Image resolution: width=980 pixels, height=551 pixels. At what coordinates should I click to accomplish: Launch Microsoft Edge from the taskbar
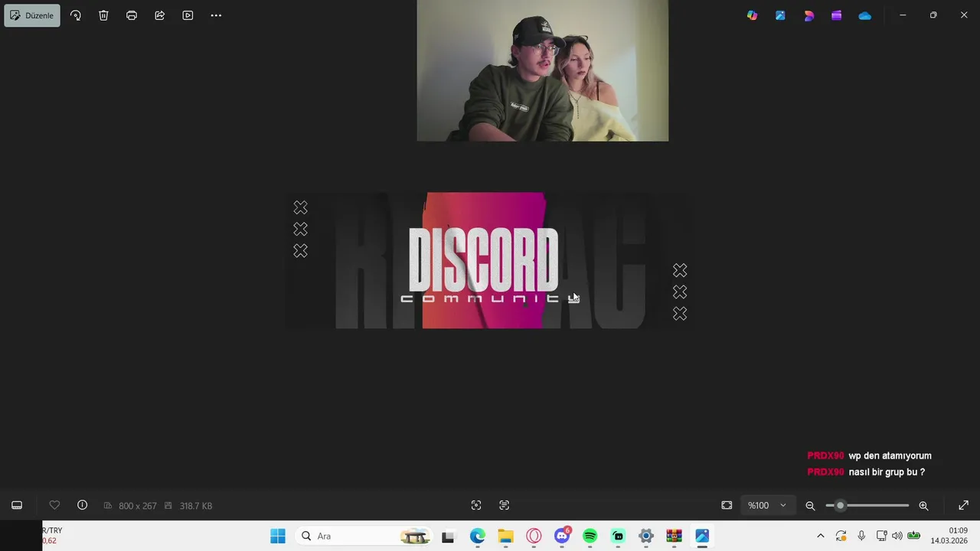[478, 536]
